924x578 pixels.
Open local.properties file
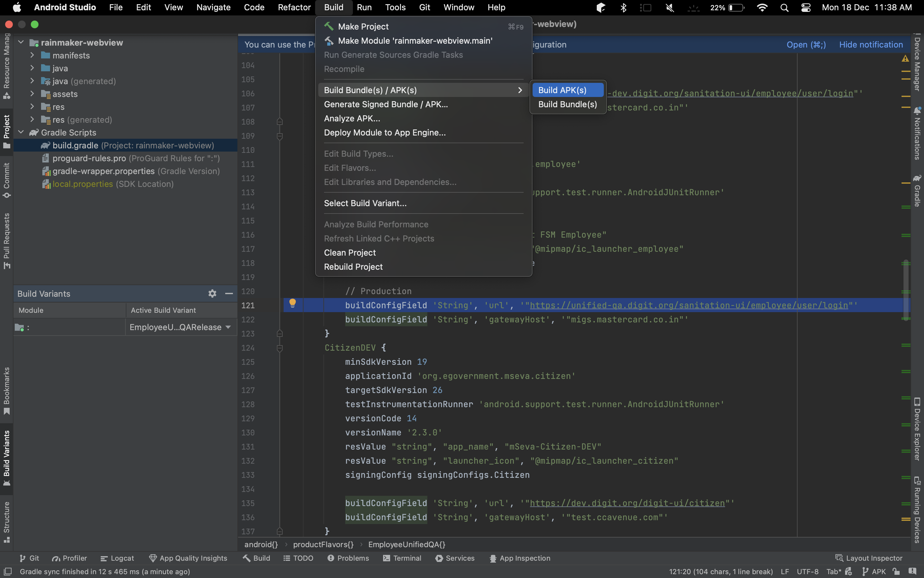[125, 184]
